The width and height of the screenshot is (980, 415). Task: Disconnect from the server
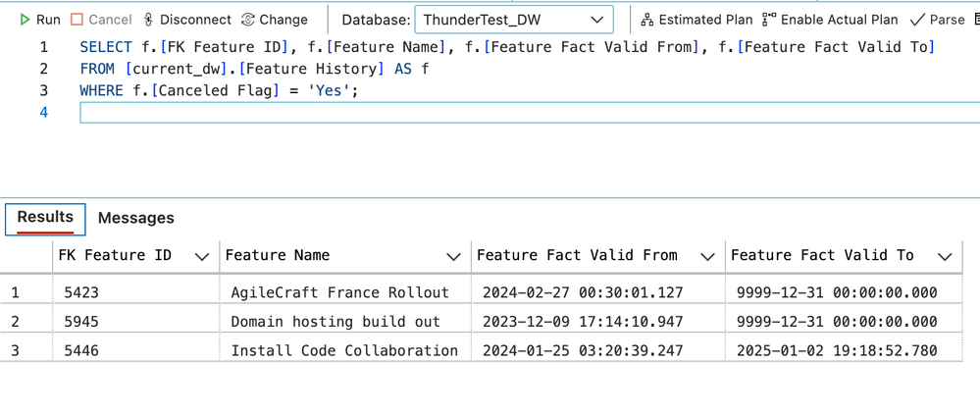pos(186,20)
